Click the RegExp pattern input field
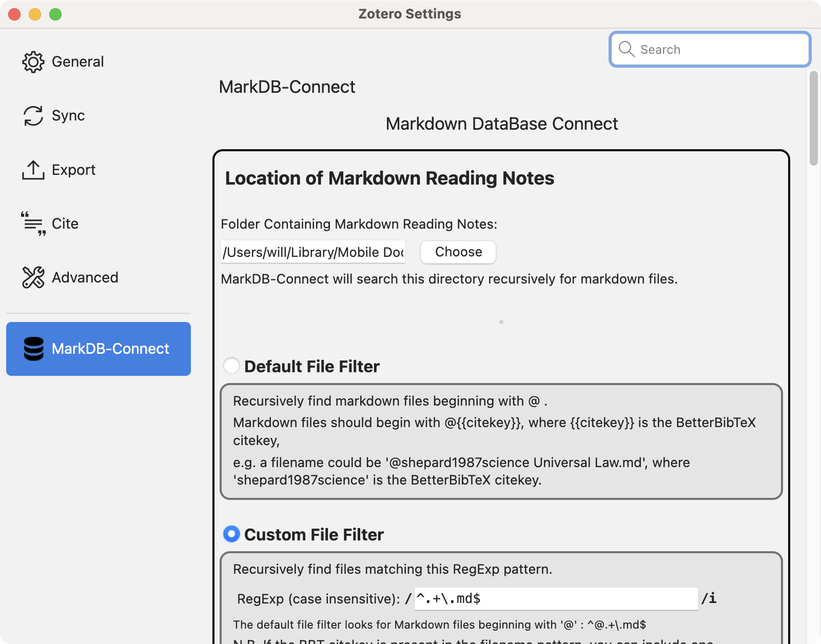Screen dimensions: 821x644 (556, 598)
